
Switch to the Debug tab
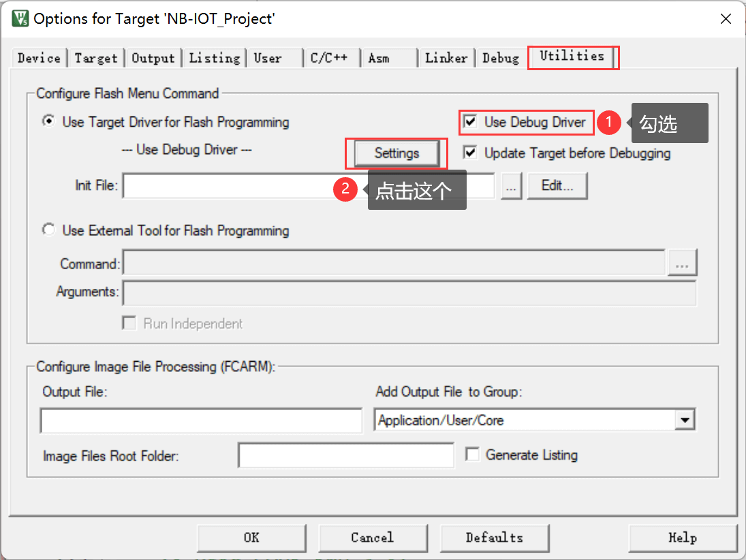(501, 58)
